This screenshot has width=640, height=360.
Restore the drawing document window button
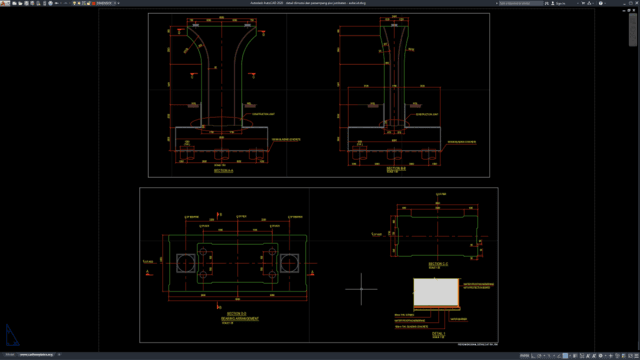629,10
